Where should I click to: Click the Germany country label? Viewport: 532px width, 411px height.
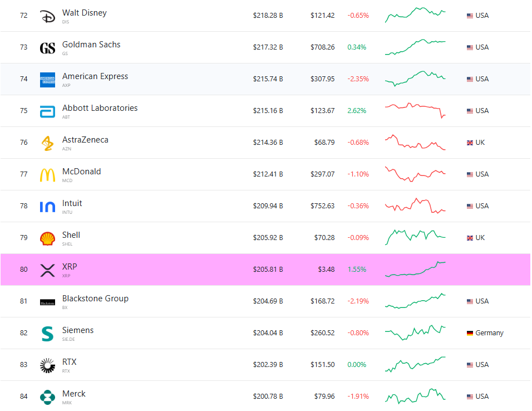(489, 333)
